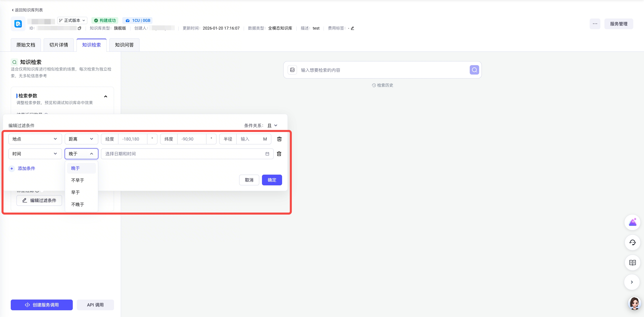Screen dimensions: 644x317
Task: Change the 条件关系 且 dropdown
Action: (x=272, y=126)
